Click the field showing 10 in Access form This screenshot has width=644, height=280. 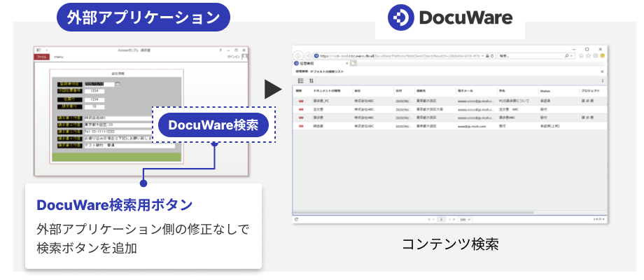click(x=94, y=106)
